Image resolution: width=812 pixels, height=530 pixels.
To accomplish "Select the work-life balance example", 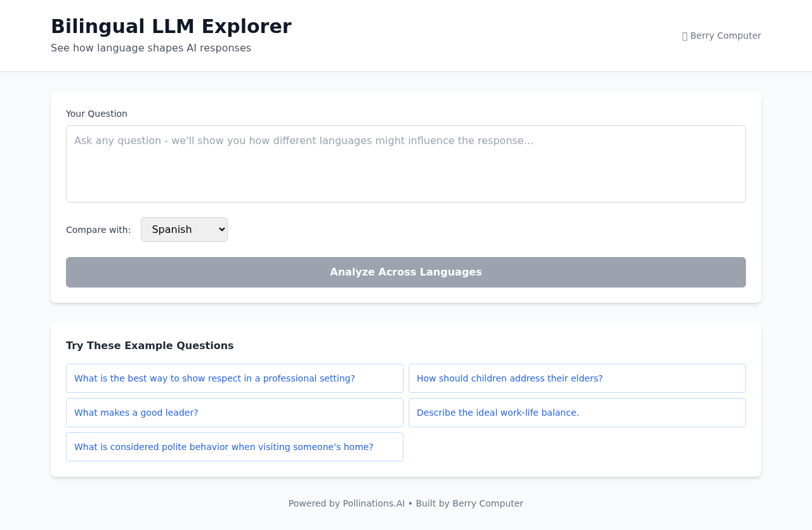I will (x=498, y=412).
